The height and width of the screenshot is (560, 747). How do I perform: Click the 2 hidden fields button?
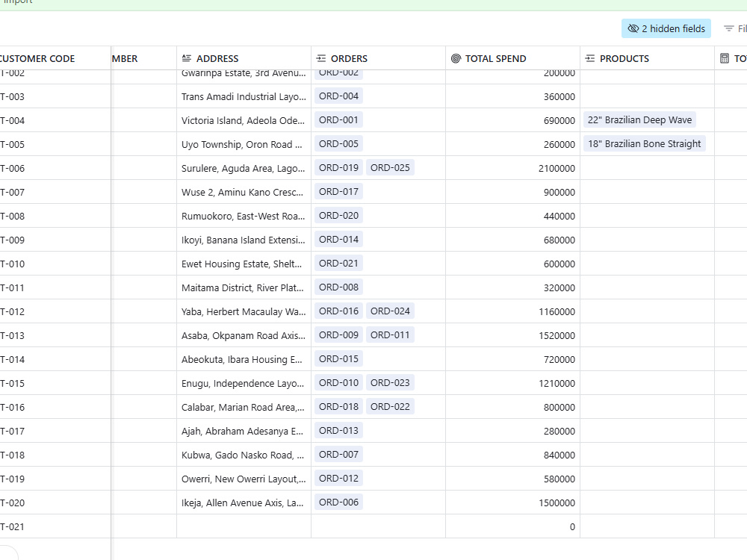click(x=666, y=28)
